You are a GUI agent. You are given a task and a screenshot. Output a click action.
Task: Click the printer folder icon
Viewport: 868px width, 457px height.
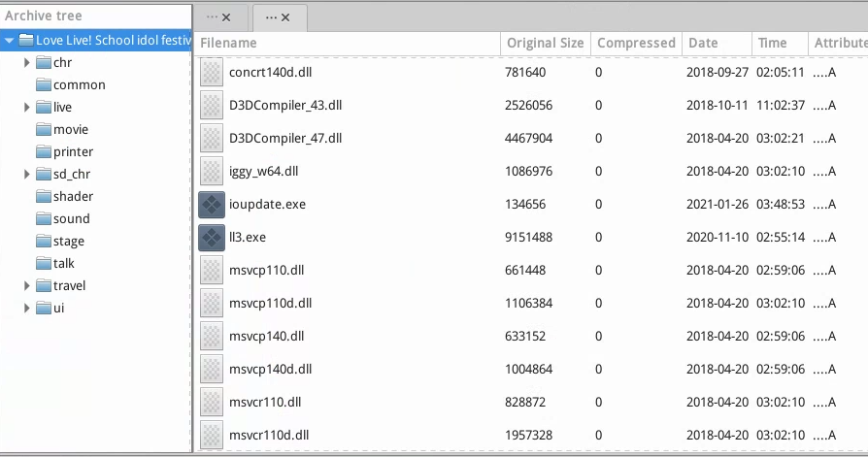tap(44, 151)
